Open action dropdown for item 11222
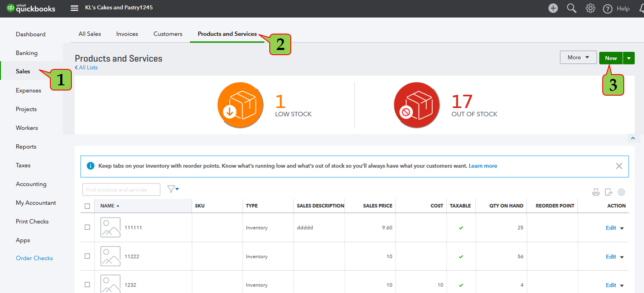644x293 pixels. (622, 257)
